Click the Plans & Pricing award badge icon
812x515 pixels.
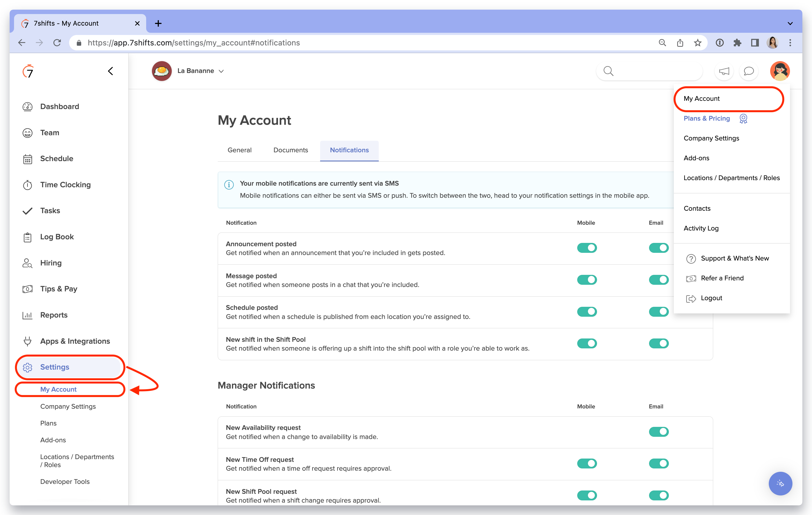click(743, 118)
